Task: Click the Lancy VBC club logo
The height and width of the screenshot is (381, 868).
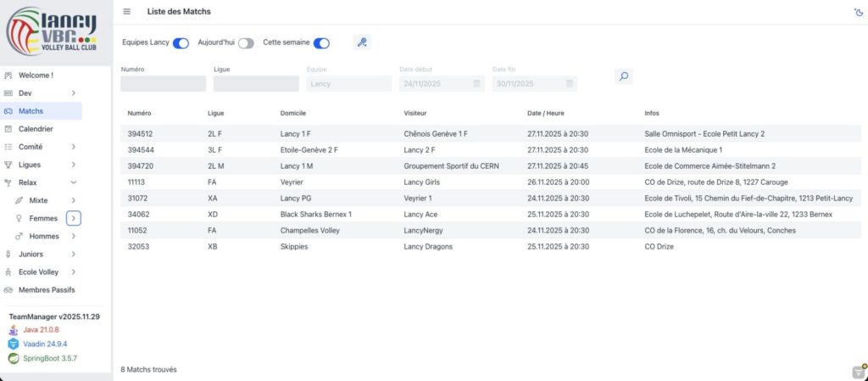Action: [55, 33]
